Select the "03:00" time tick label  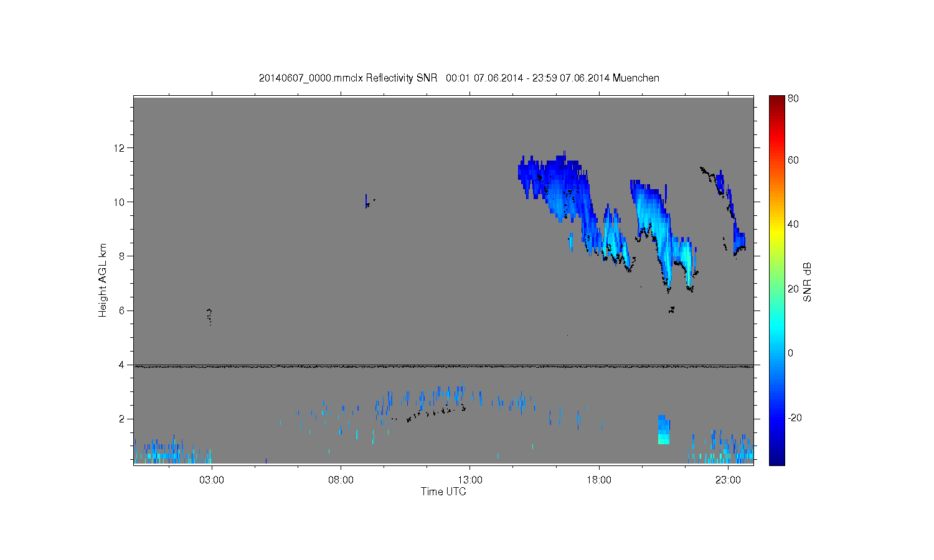[212, 480]
